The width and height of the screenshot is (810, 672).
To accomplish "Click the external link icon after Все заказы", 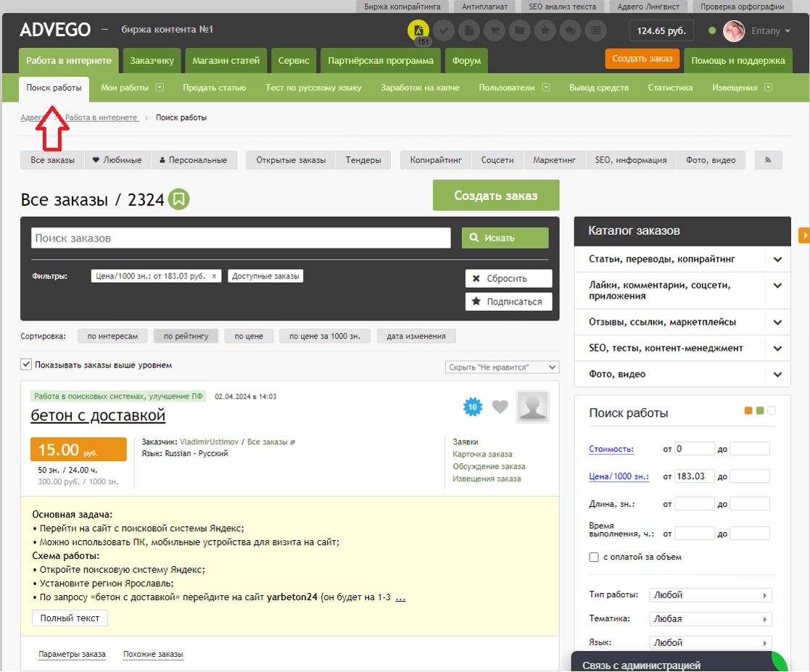I will click(x=292, y=442).
